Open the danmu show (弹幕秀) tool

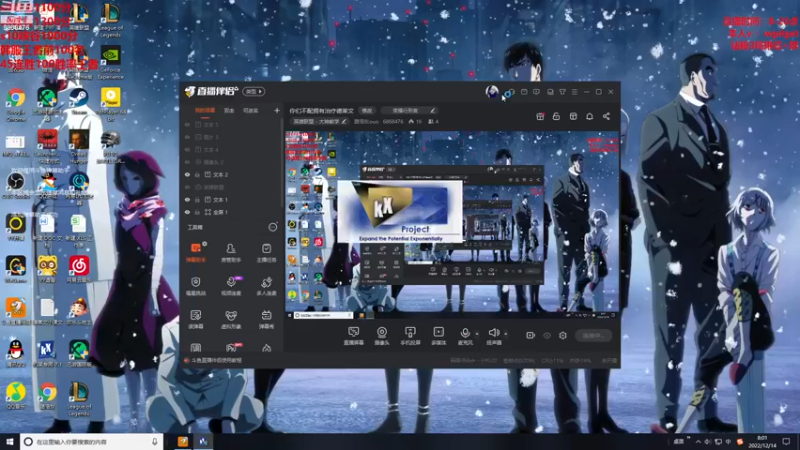266,319
